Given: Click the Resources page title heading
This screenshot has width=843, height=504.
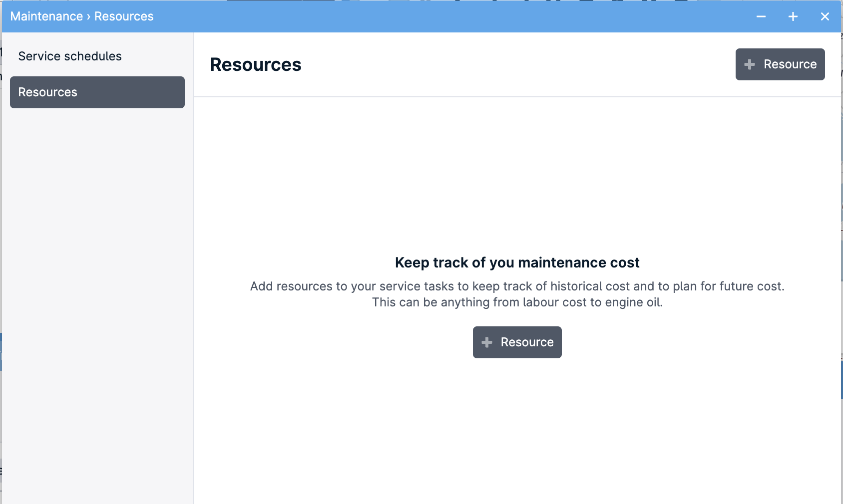Looking at the screenshot, I should coord(255,64).
